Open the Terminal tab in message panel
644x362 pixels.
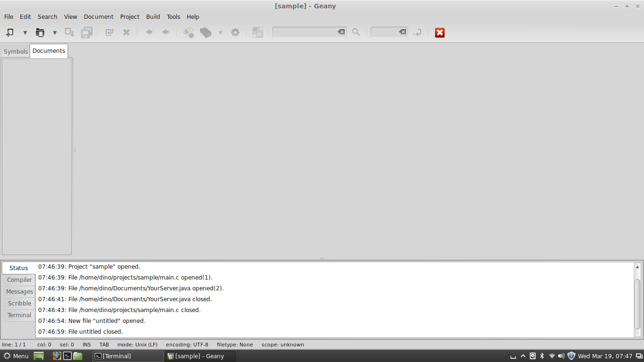[x=20, y=315]
